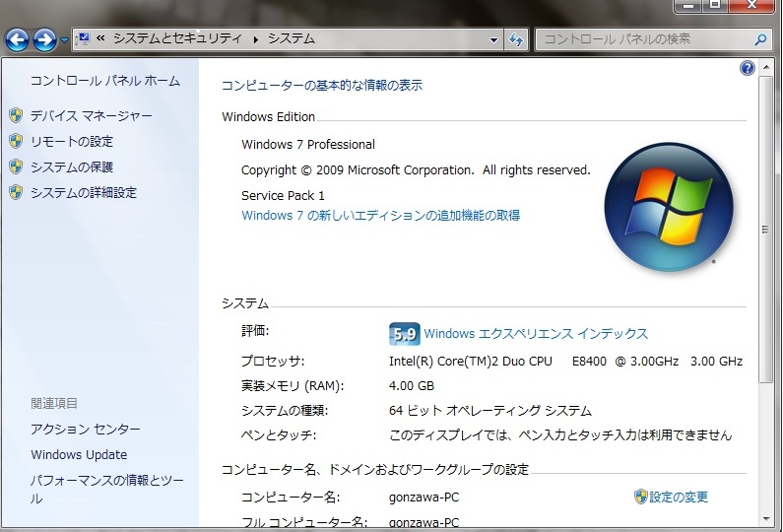The image size is (783, 532).
Task: Minimize the System window
Action: (x=689, y=6)
